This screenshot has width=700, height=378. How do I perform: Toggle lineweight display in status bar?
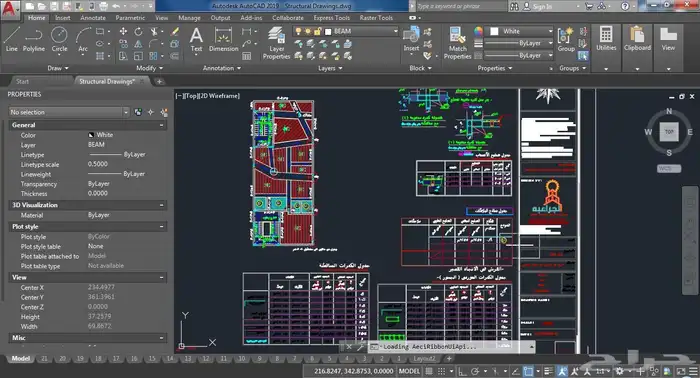point(549,371)
